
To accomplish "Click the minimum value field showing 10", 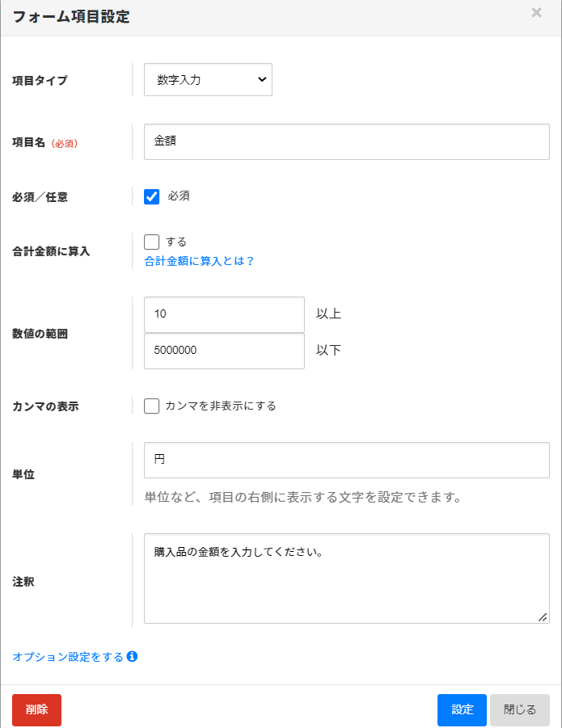I will tap(224, 314).
